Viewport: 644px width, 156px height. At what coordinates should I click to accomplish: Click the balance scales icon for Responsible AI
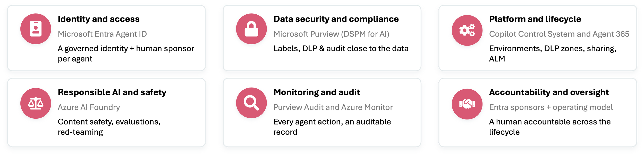[x=36, y=103]
